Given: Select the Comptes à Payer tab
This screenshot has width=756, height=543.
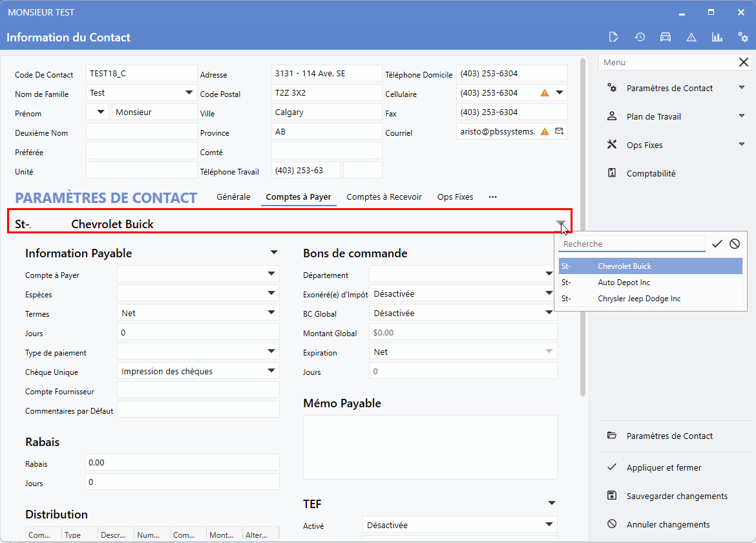Looking at the screenshot, I should pyautogui.click(x=299, y=197).
